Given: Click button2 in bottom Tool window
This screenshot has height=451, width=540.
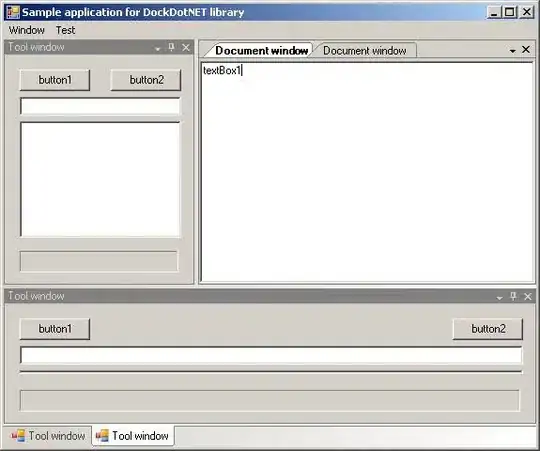Looking at the screenshot, I should (488, 329).
